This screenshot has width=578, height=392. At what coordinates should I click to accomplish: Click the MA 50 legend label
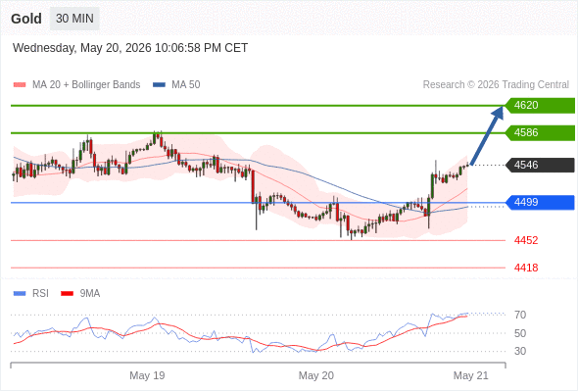[x=186, y=85]
